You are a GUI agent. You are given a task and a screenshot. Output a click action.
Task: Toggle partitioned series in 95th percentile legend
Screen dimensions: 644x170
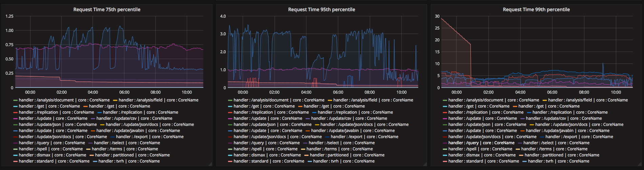click(347, 155)
